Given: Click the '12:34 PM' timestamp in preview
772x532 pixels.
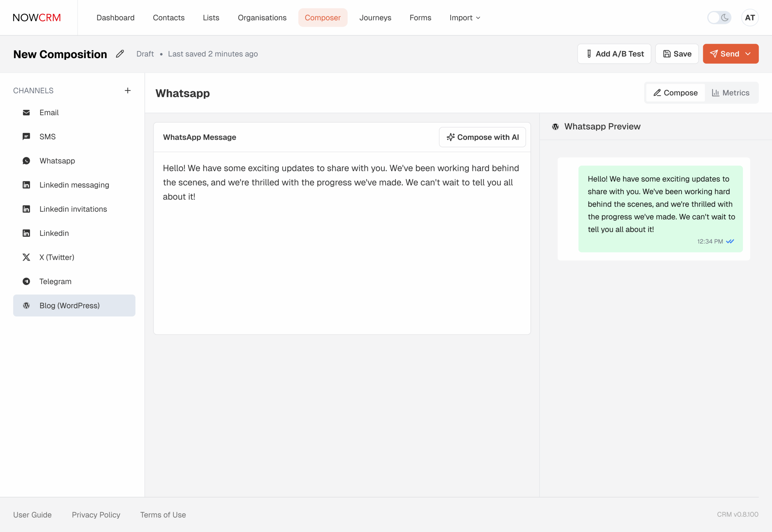Looking at the screenshot, I should (710, 241).
